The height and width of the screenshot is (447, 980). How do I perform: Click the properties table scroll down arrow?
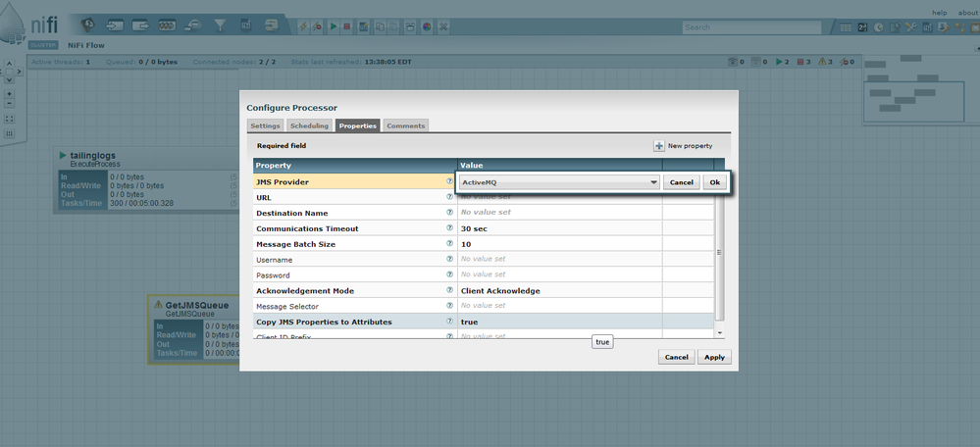[719, 332]
